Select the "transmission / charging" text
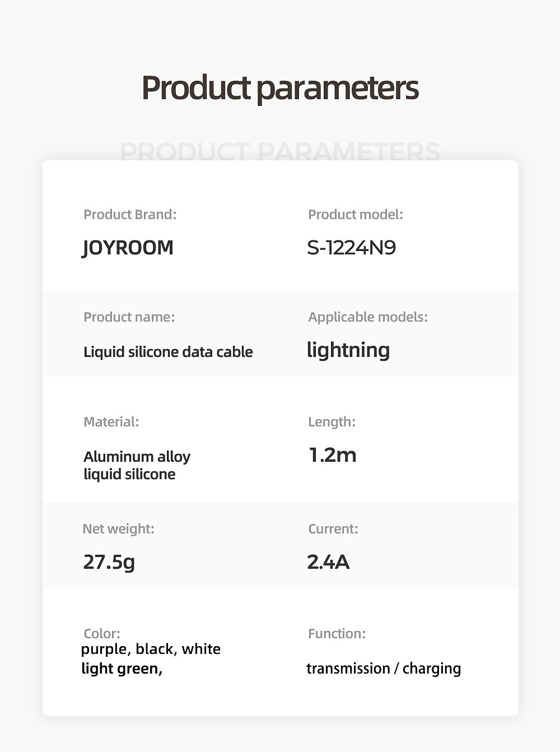560x752 pixels. [384, 668]
